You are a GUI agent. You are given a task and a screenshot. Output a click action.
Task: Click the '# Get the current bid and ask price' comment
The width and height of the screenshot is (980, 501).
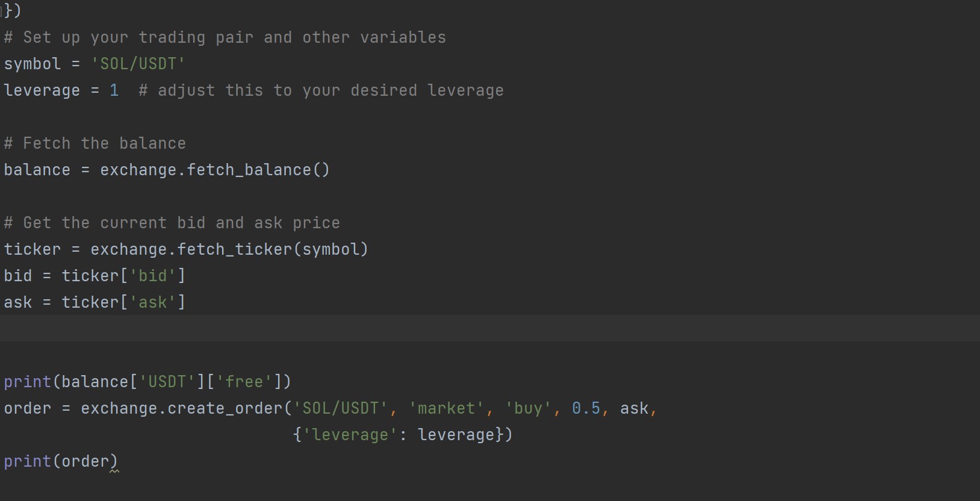(x=172, y=223)
